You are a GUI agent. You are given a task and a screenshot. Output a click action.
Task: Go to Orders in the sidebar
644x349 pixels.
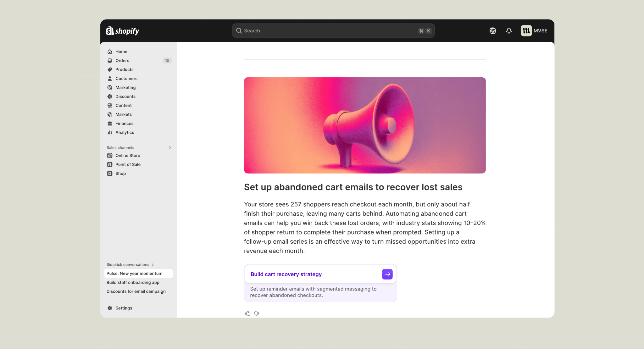[x=122, y=61]
